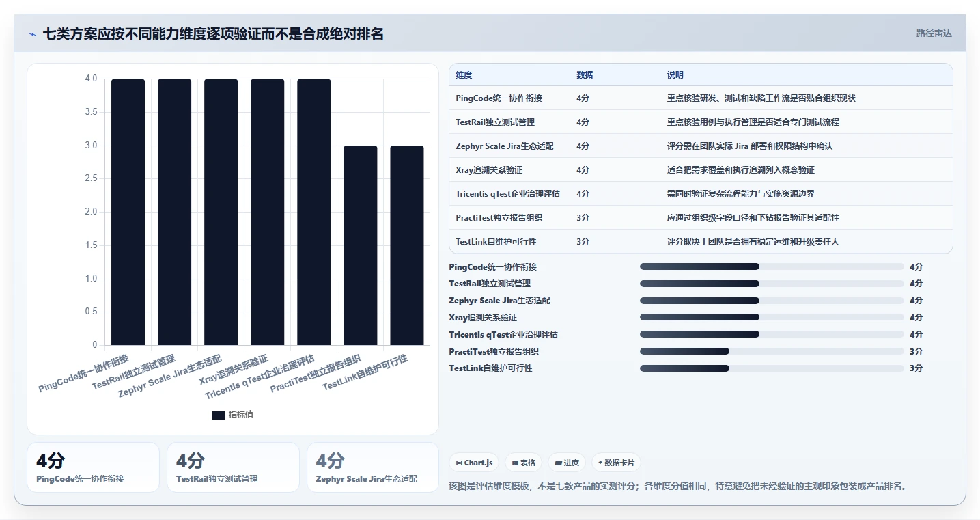Select the TestLink自维护可行性 table cell
Viewport: 980px width, 520px height.
[x=496, y=242]
